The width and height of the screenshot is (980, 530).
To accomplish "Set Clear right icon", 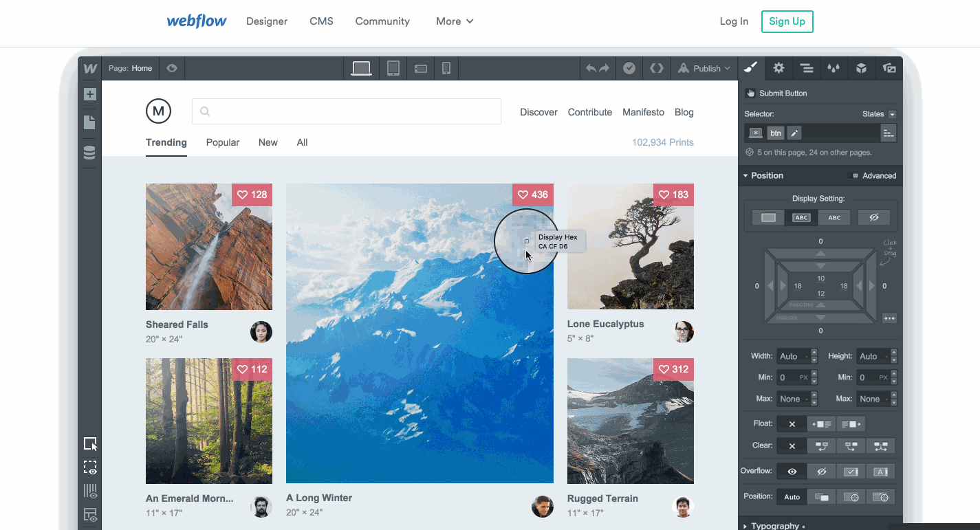I will point(851,445).
